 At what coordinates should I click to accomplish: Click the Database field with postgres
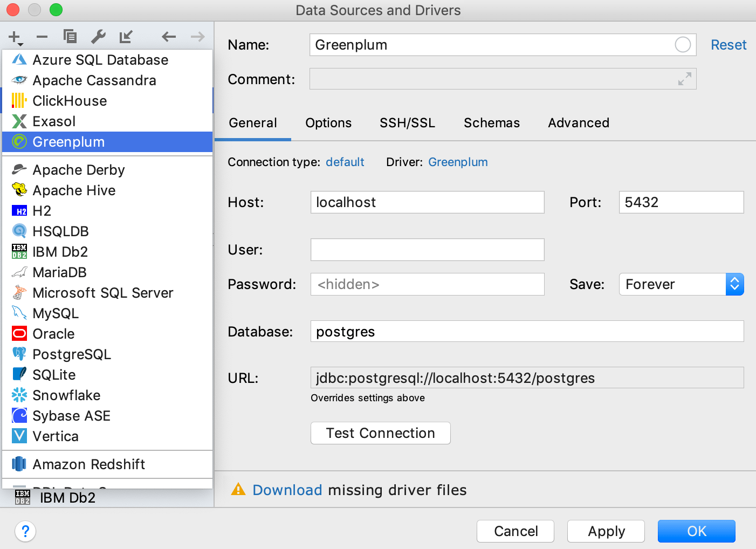(527, 331)
